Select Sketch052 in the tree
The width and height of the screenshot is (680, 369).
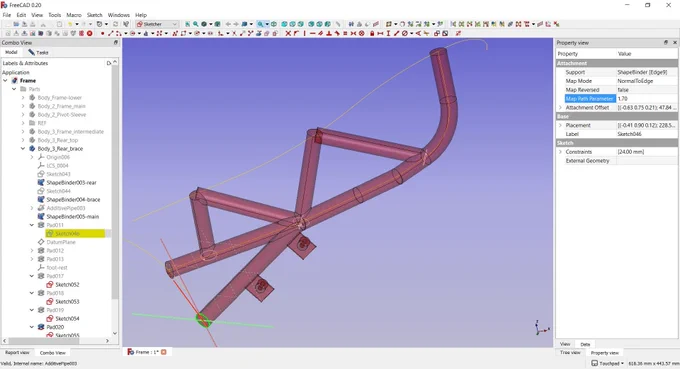(x=67, y=284)
